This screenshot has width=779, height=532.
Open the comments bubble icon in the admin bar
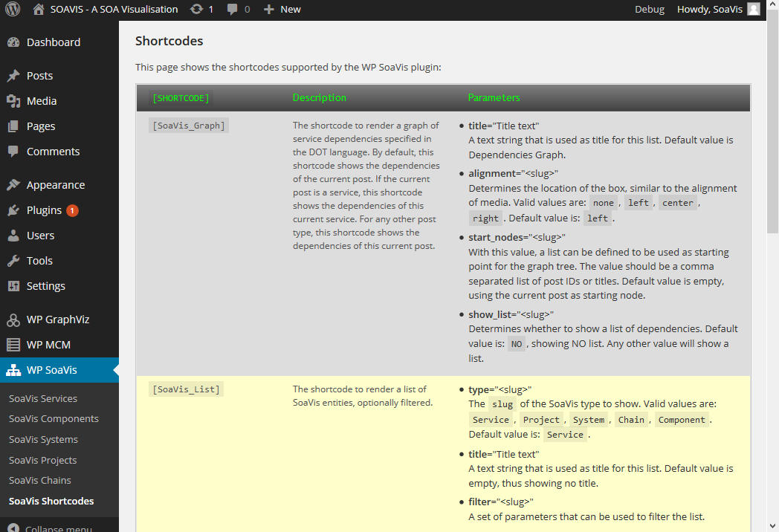pyautogui.click(x=232, y=10)
